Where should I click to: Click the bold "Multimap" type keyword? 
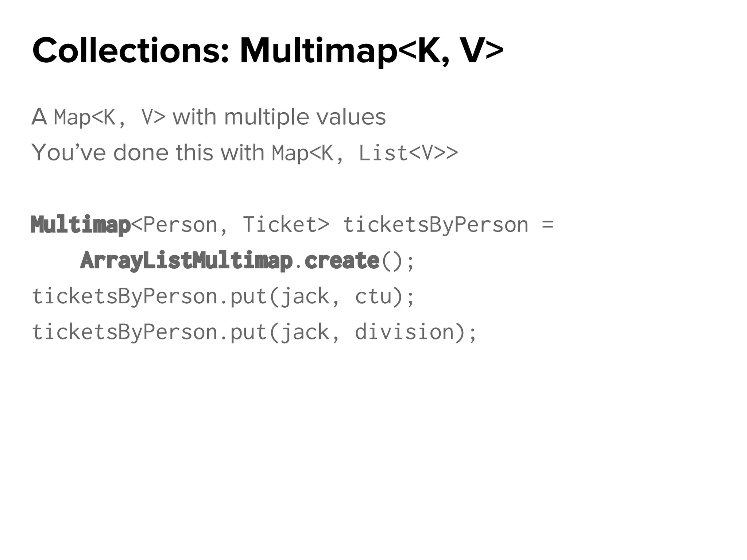point(81,225)
